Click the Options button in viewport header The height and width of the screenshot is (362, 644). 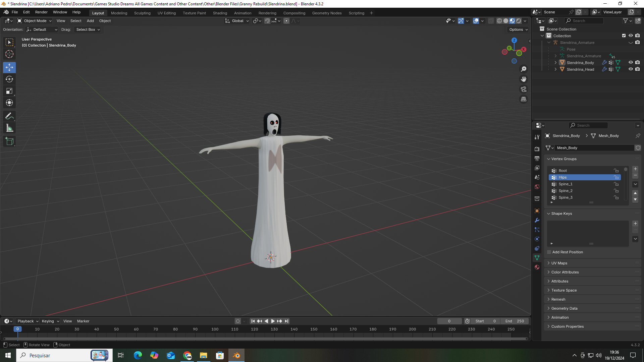coord(518,29)
